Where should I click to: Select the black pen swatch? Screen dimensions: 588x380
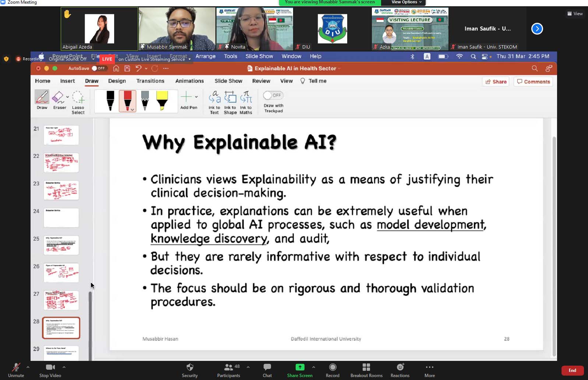click(x=110, y=101)
